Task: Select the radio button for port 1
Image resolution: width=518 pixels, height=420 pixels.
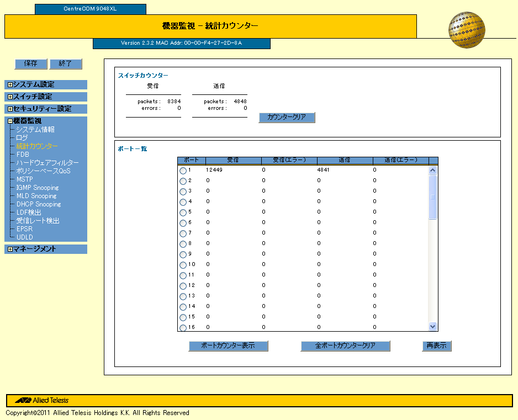Action: click(183, 171)
